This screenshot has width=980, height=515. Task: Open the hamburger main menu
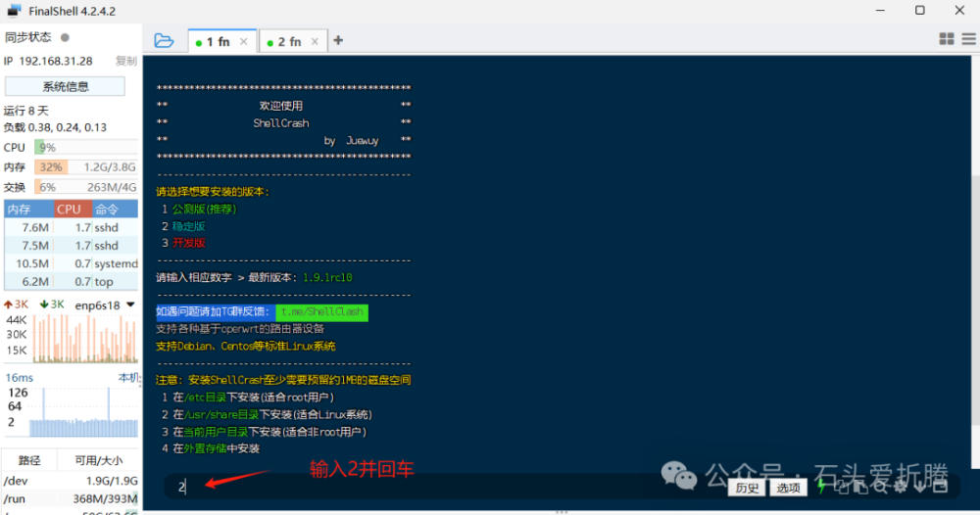[x=969, y=39]
